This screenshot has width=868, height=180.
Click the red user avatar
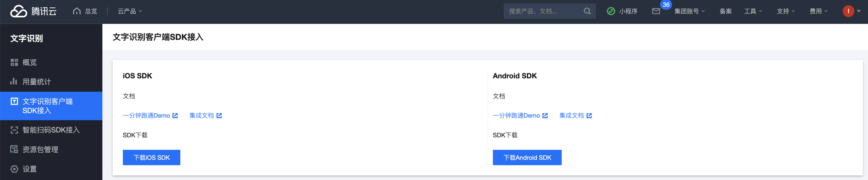point(848,11)
